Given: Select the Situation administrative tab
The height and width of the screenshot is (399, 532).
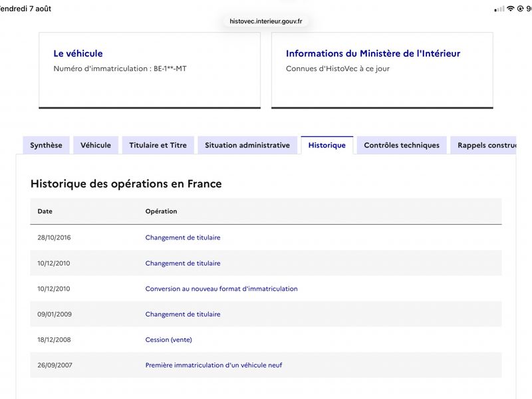Looking at the screenshot, I should 247,145.
